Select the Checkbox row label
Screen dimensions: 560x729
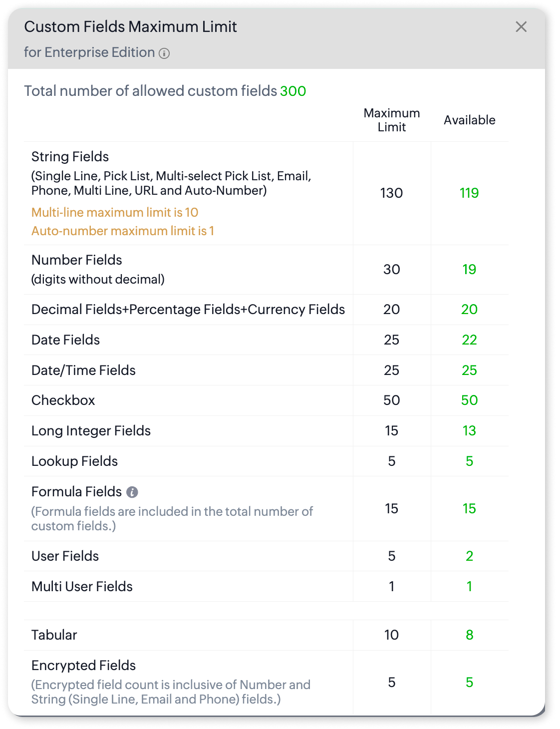[63, 400]
